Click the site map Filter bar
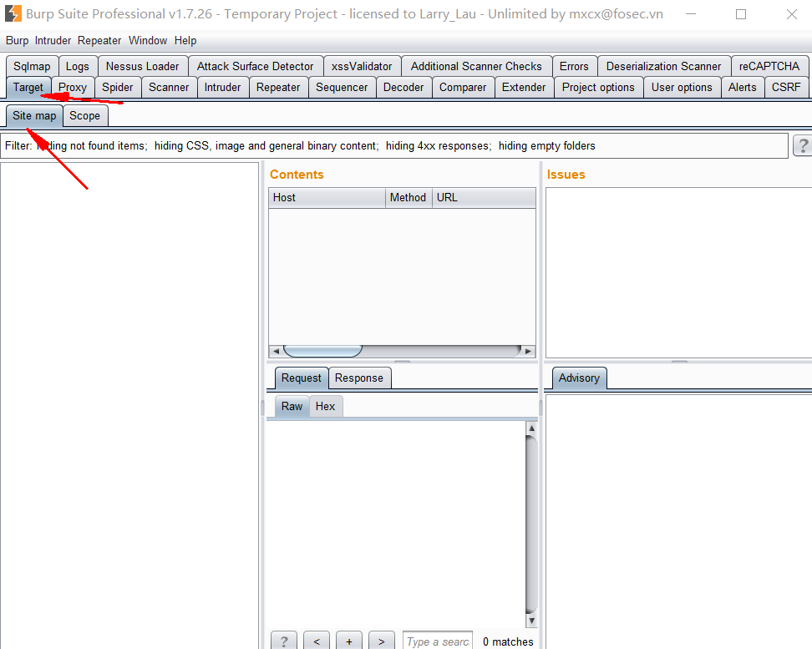The height and width of the screenshot is (649, 812). (394, 145)
